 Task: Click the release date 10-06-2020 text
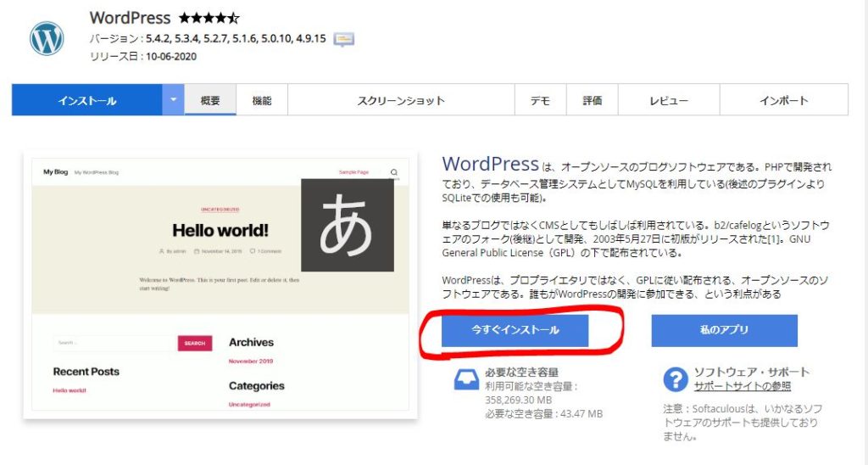click(x=171, y=56)
